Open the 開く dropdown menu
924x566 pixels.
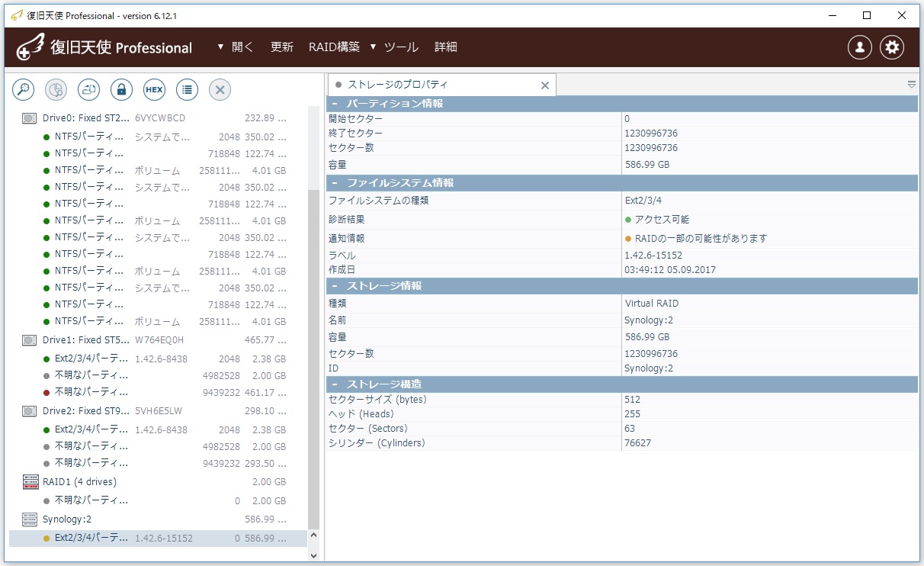pyautogui.click(x=236, y=47)
